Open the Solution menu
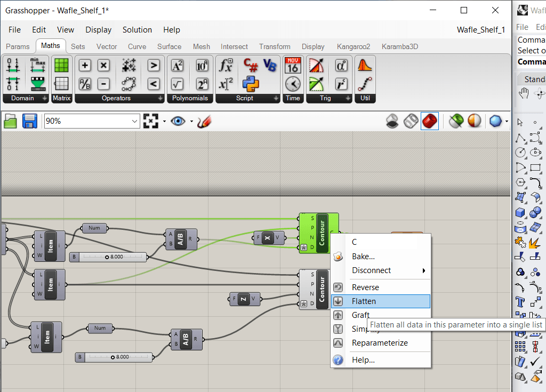The height and width of the screenshot is (392, 546). click(137, 30)
